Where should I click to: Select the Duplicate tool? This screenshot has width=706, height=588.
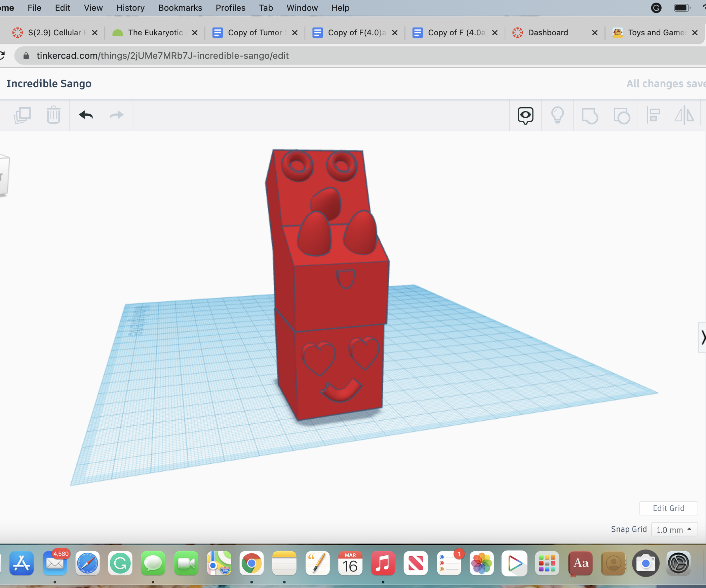(x=23, y=115)
